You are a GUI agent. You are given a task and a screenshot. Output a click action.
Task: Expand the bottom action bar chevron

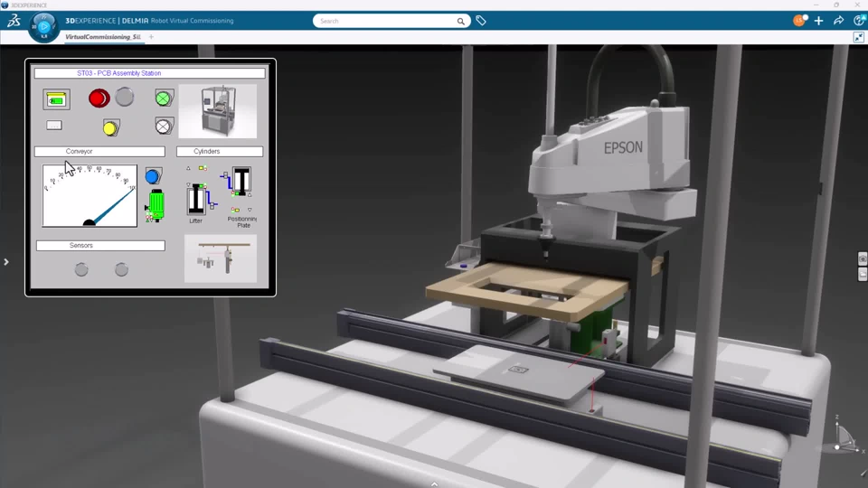tap(435, 484)
